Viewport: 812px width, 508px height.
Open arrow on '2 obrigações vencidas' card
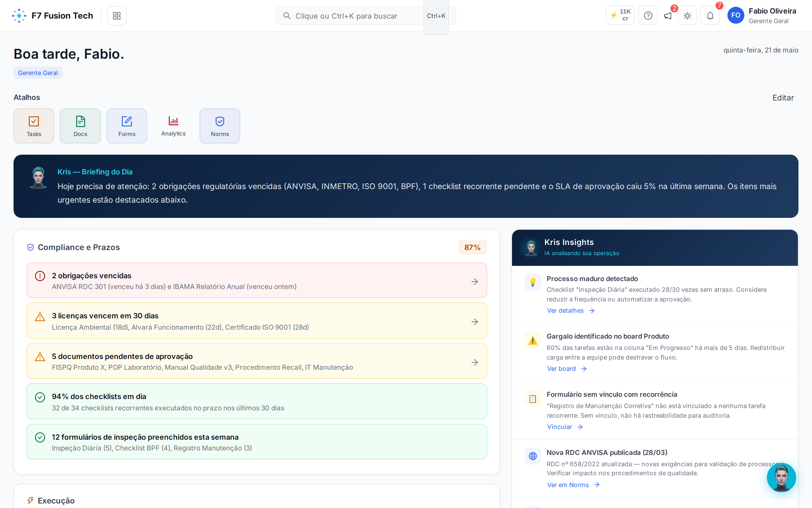tap(475, 282)
